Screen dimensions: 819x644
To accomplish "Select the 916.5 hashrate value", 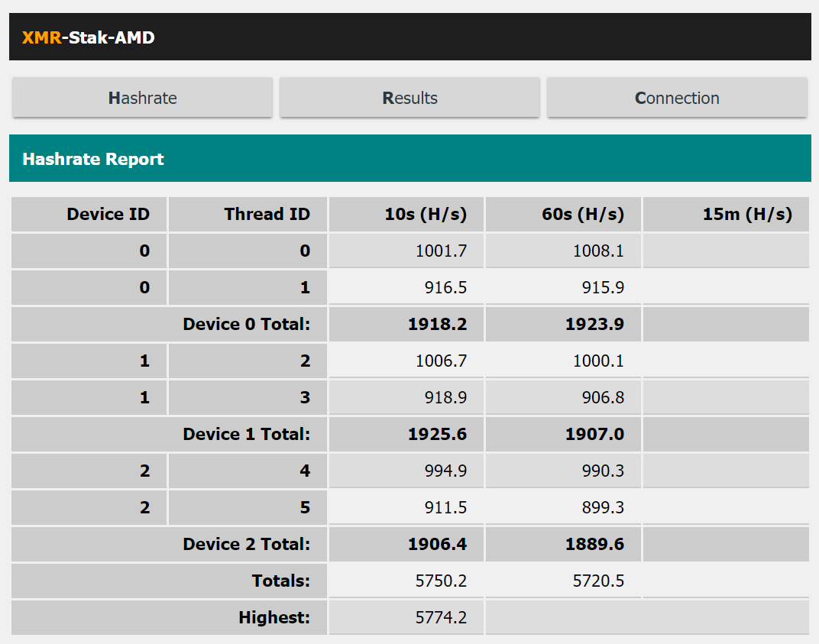I will 445,288.
